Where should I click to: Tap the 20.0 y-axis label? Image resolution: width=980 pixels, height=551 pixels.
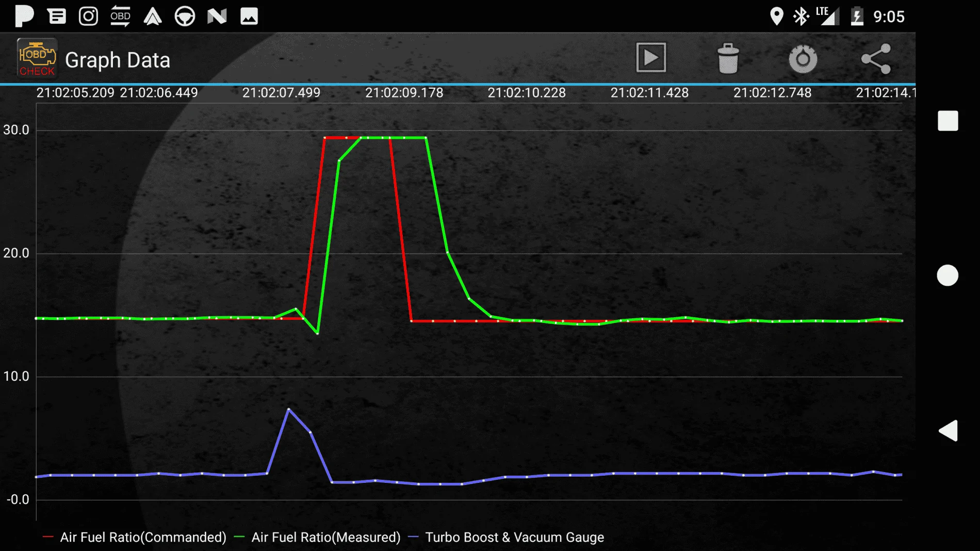point(17,253)
